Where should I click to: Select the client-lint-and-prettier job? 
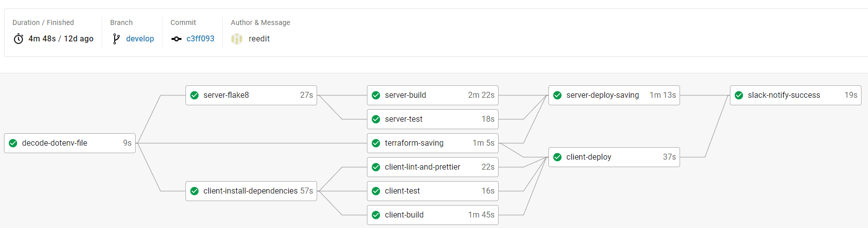432,167
